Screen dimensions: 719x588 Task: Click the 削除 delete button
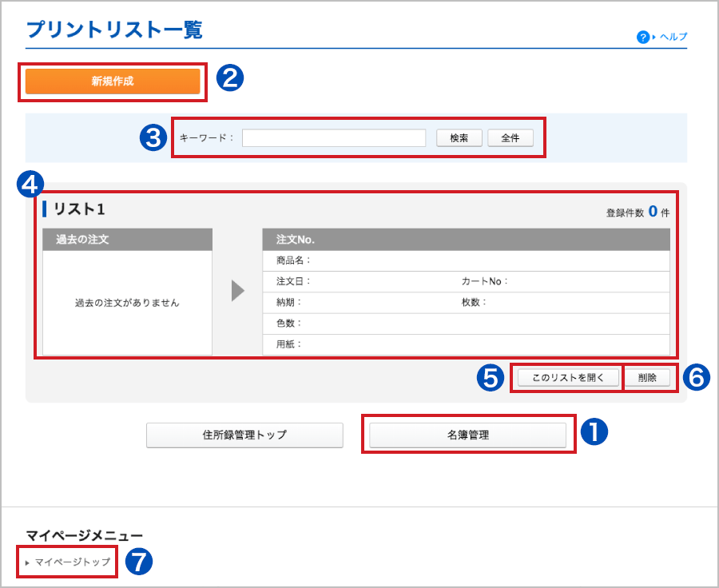[x=649, y=377]
